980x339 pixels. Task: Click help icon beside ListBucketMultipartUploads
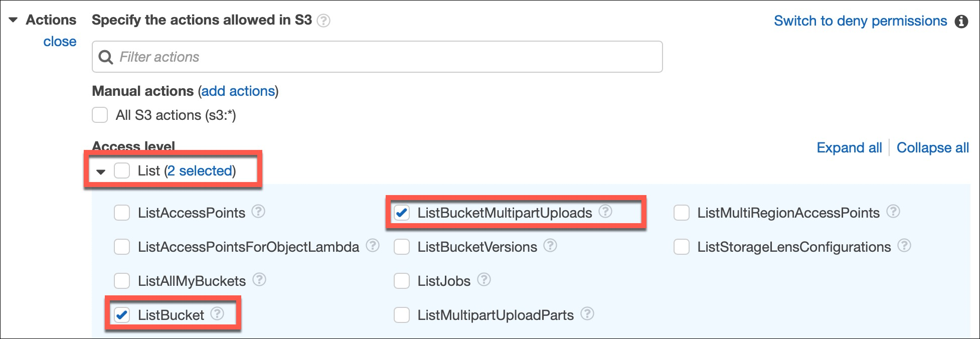[605, 212]
